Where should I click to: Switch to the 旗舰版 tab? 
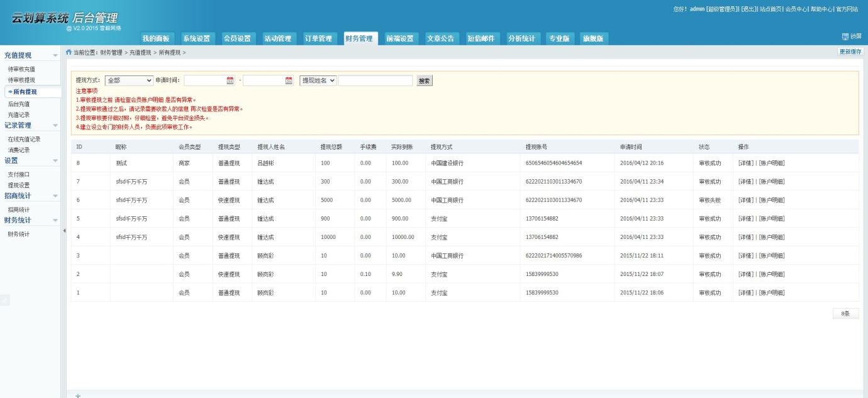[593, 38]
